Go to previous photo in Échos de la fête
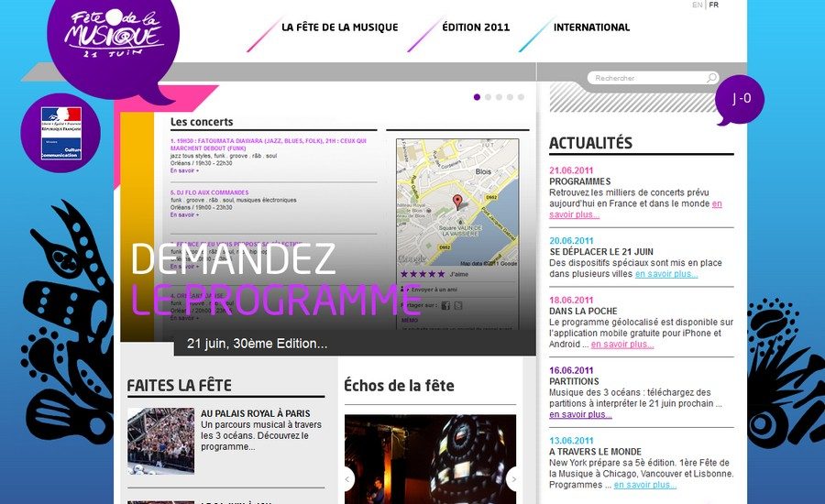825x504 pixels. click(347, 478)
